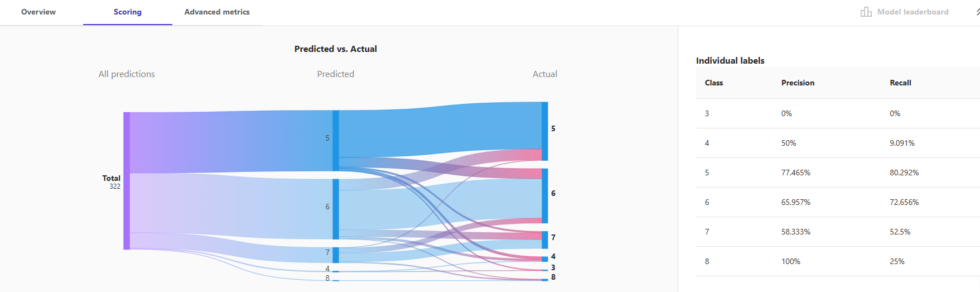The width and height of the screenshot is (980, 292).
Task: Click the expand icon at top-right corner
Action: (977, 12)
